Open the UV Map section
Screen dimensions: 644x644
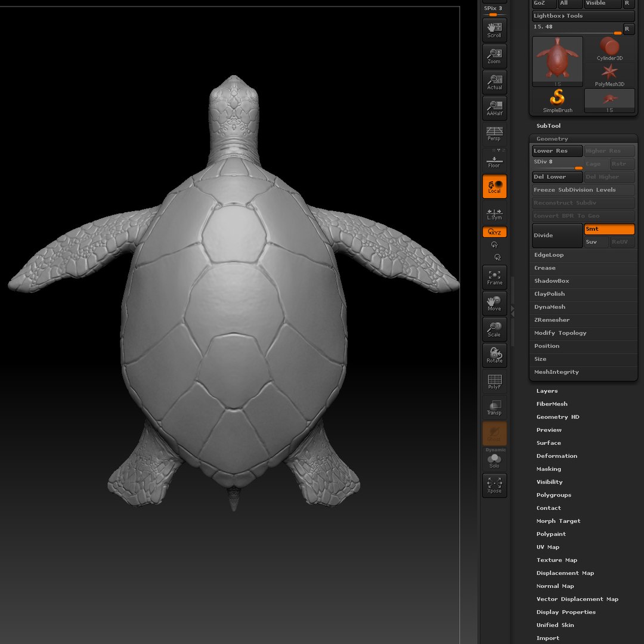pos(548,547)
